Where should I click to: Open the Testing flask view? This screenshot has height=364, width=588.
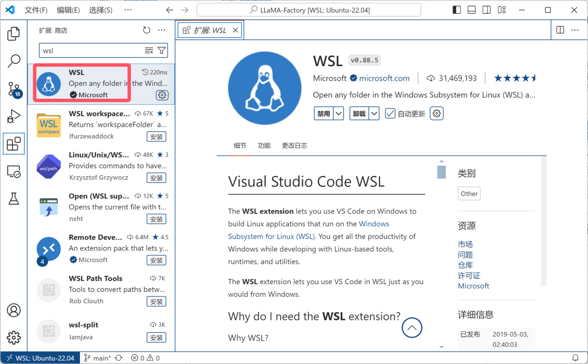click(14, 199)
